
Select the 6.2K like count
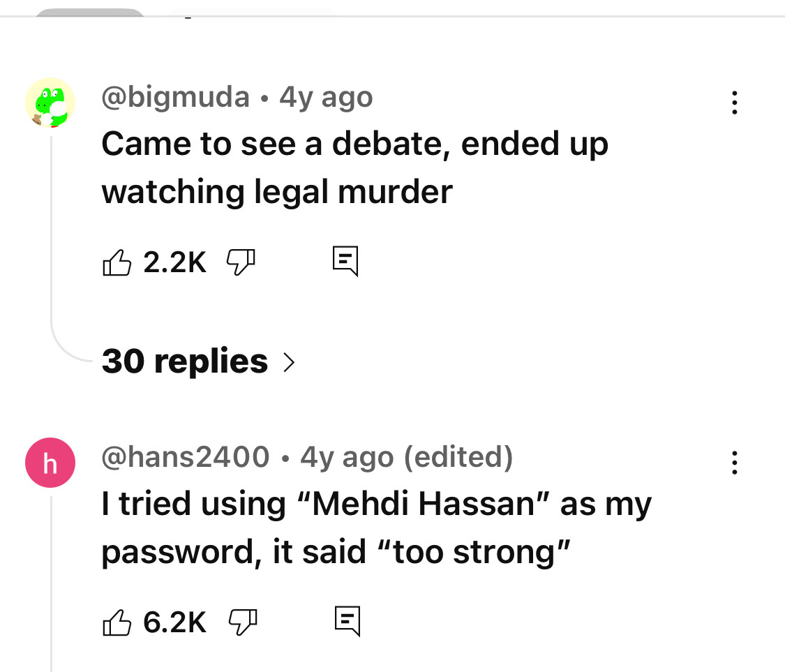[x=174, y=622]
